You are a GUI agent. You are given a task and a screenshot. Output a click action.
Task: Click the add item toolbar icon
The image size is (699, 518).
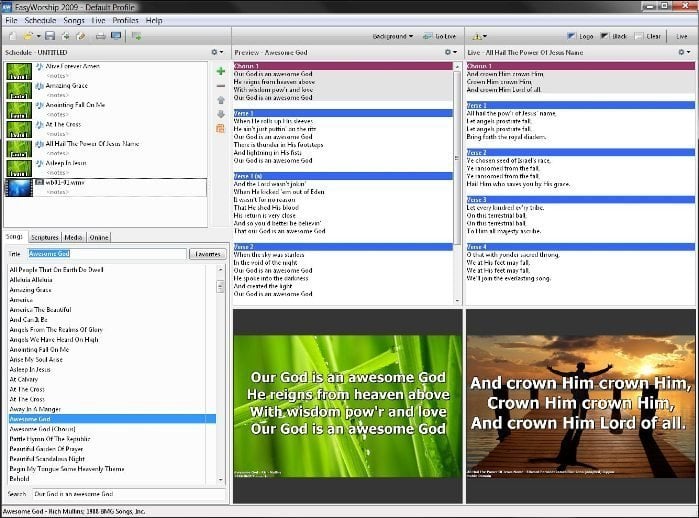point(66,36)
